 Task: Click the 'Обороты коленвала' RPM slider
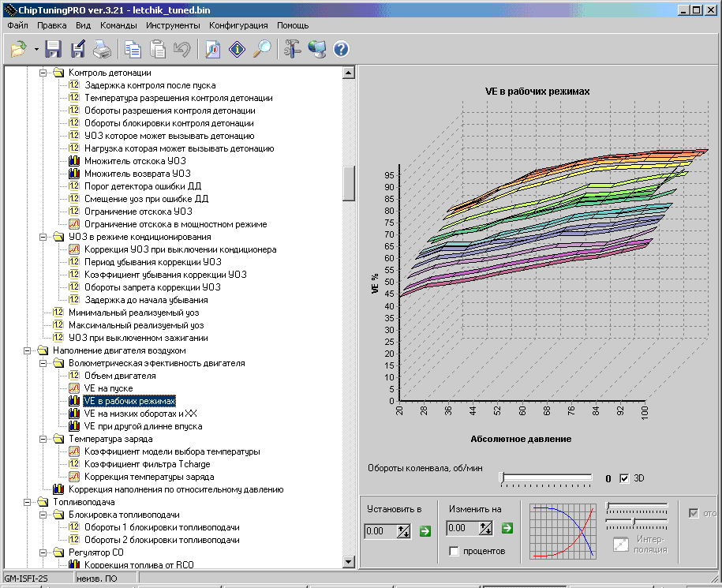click(x=546, y=478)
